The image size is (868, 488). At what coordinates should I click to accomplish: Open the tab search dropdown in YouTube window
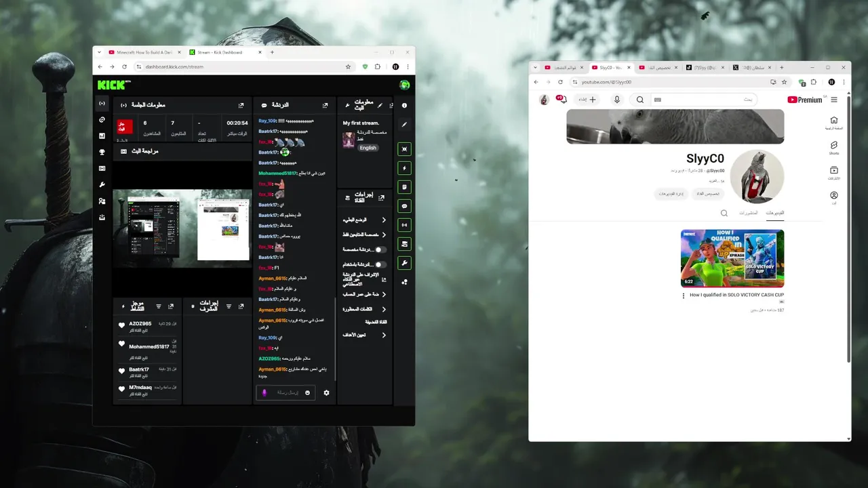(x=536, y=68)
